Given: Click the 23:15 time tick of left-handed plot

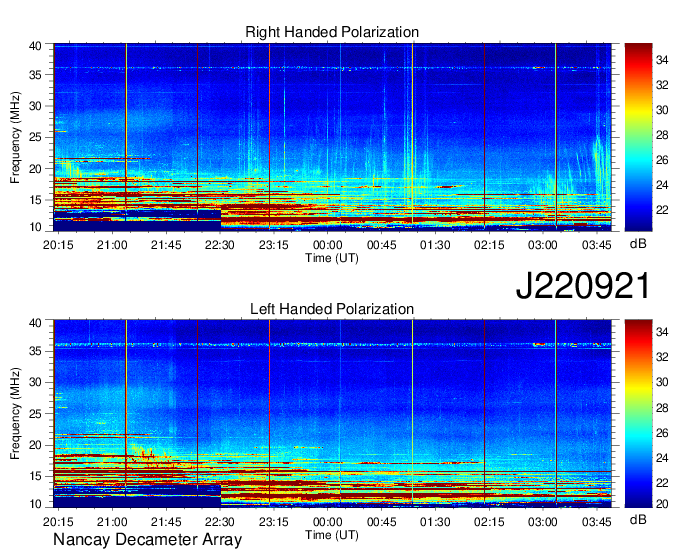Looking at the screenshot, I should pyautogui.click(x=274, y=522).
